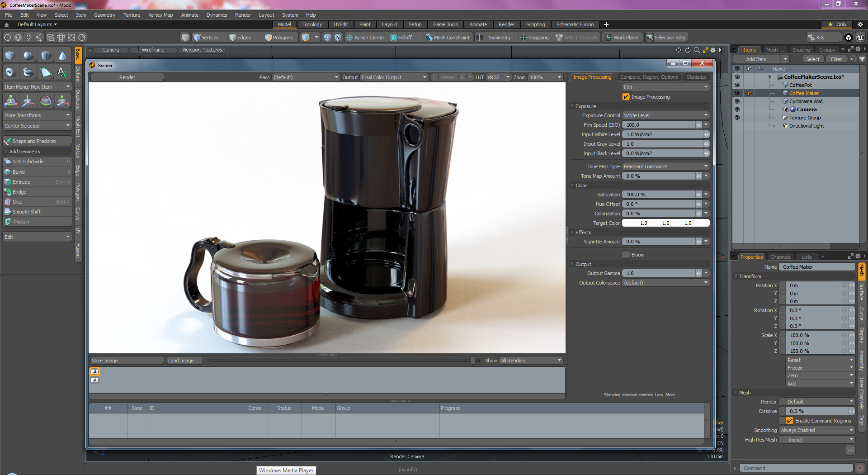Enable the Bloom checkbox

[626, 255]
